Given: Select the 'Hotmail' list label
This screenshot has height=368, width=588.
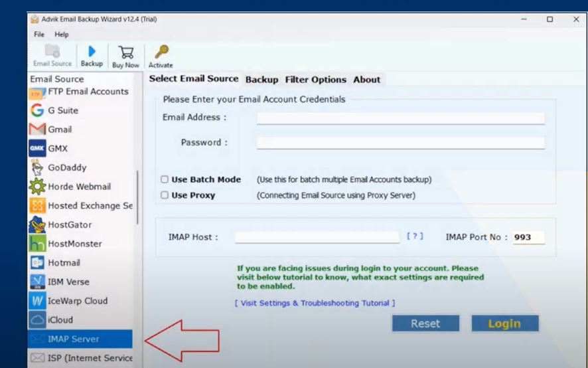Looking at the screenshot, I should [x=64, y=262].
